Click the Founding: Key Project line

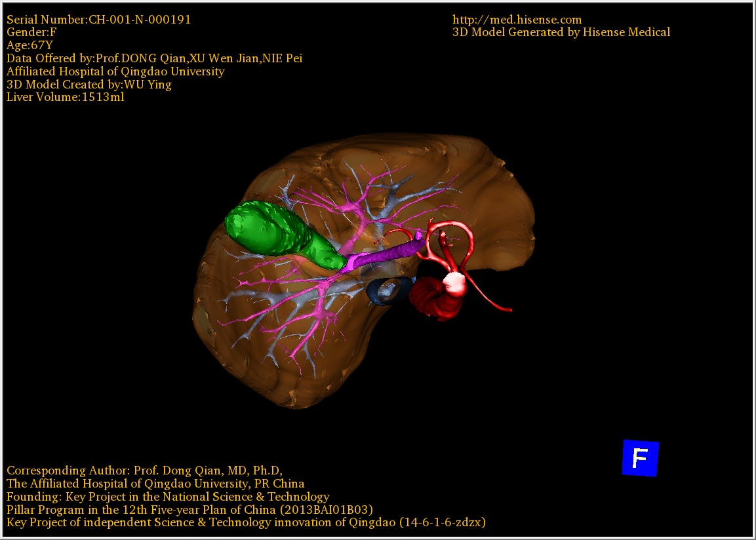tap(168, 497)
